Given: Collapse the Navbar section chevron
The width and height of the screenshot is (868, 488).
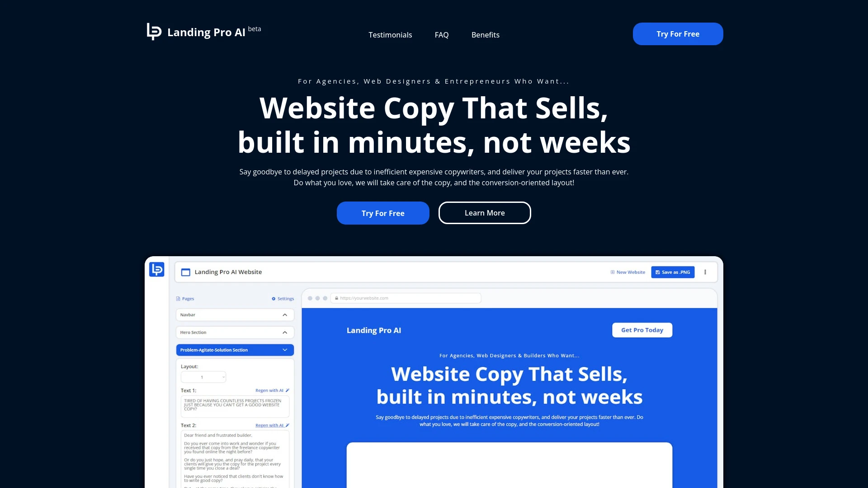Looking at the screenshot, I should click(x=285, y=314).
